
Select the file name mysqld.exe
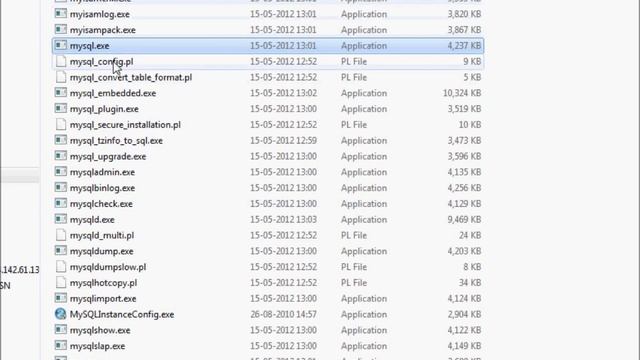(92, 220)
